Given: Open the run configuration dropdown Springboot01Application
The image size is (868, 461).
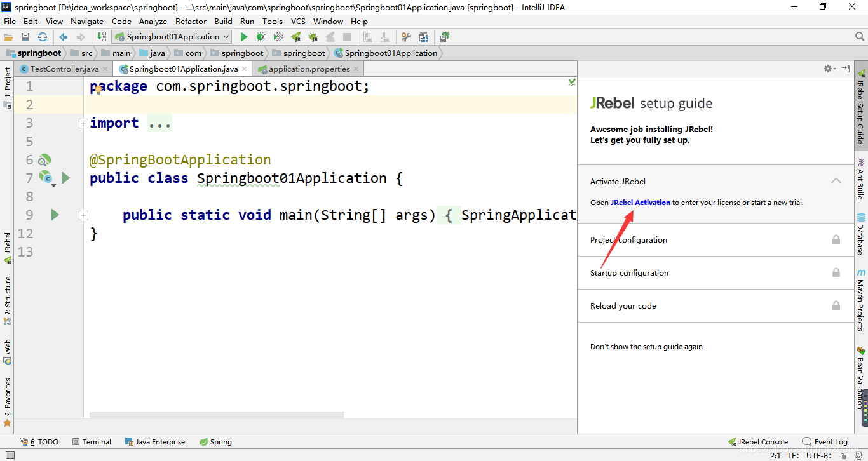Looking at the screenshot, I should coord(172,37).
